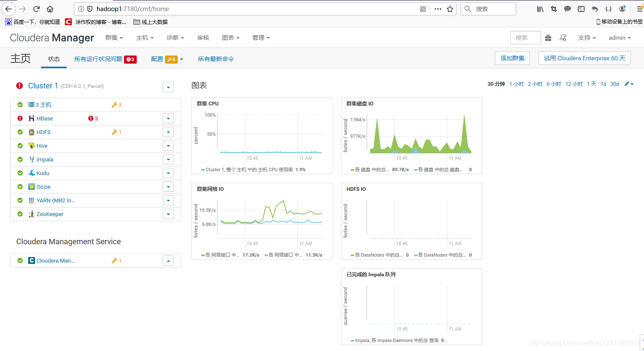The height and width of the screenshot is (351, 644).
Task: Click the Cloudera Management Service icon
Action: pos(32,260)
